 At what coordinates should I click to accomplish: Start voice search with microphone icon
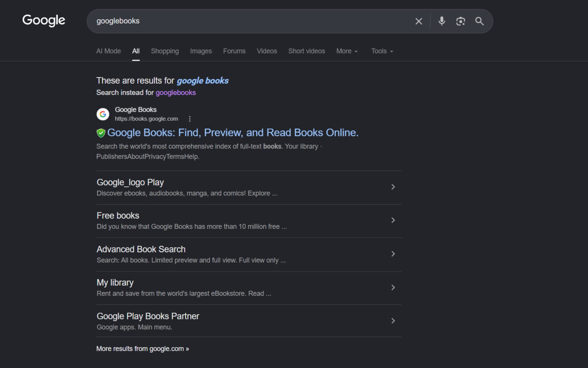[441, 21]
